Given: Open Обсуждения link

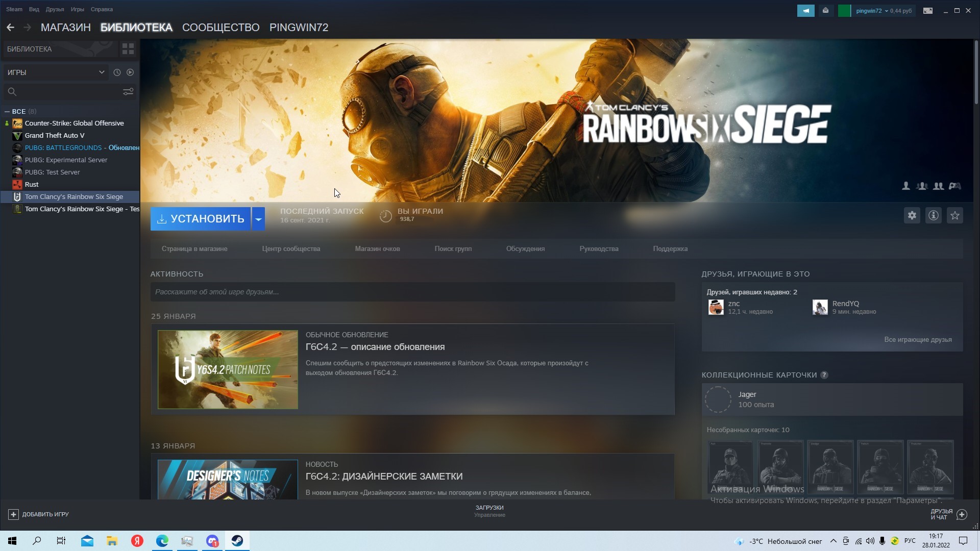Looking at the screenshot, I should [x=525, y=249].
